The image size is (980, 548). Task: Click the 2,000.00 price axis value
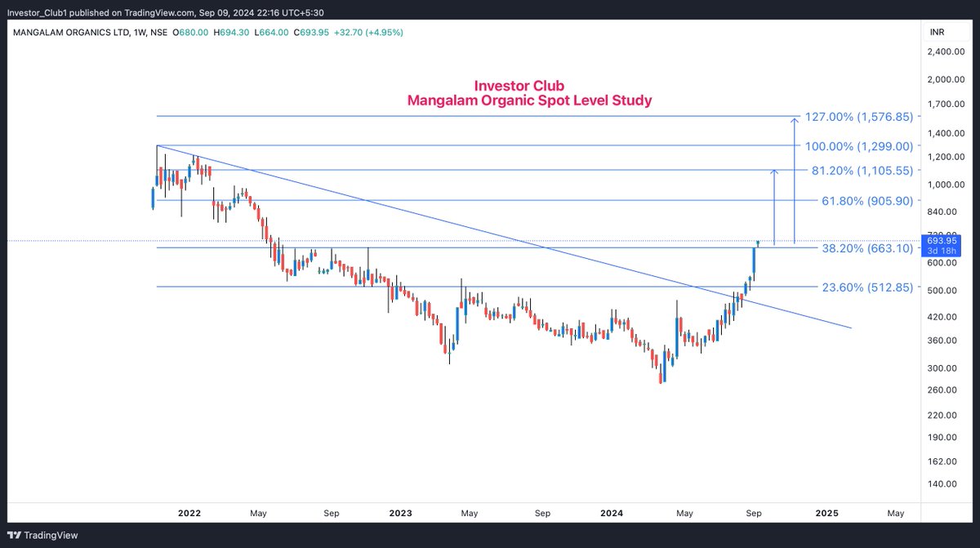pos(947,80)
